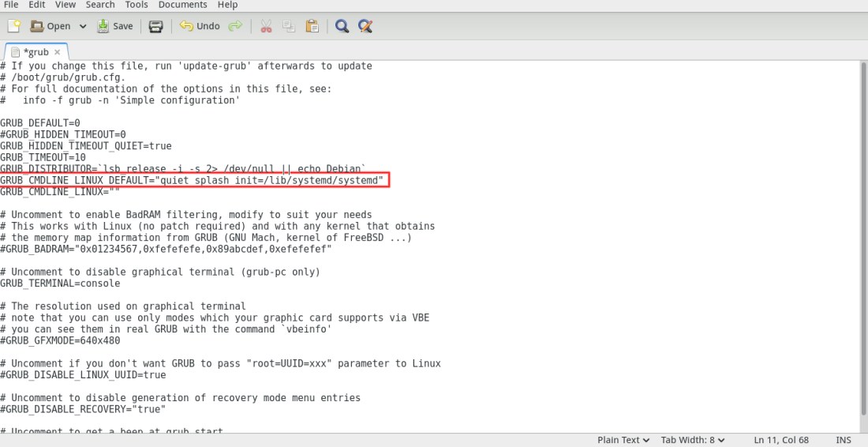
Task: Open Find with the magnifier icon
Action: tap(342, 26)
